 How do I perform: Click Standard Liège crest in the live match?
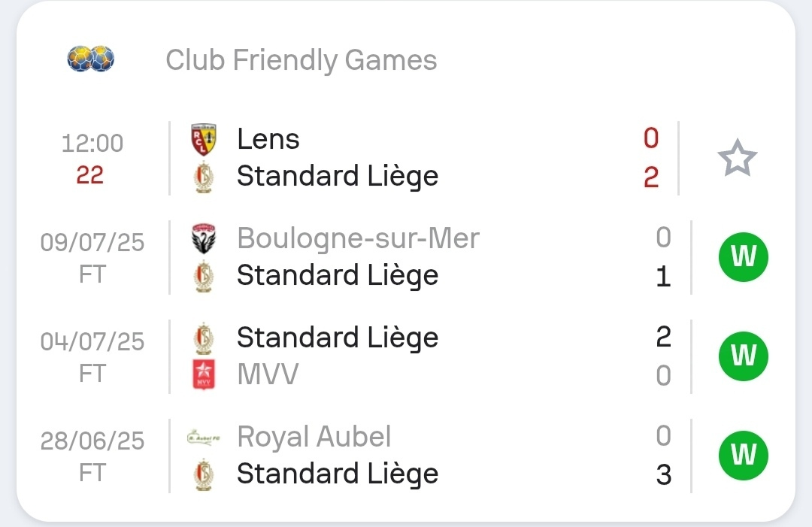click(x=204, y=177)
